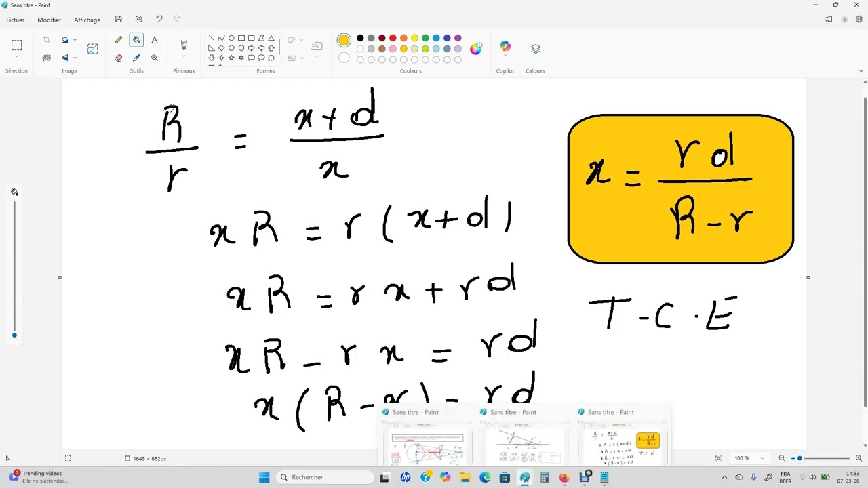Open the Copilot menu
868x488 pixels.
click(x=505, y=47)
